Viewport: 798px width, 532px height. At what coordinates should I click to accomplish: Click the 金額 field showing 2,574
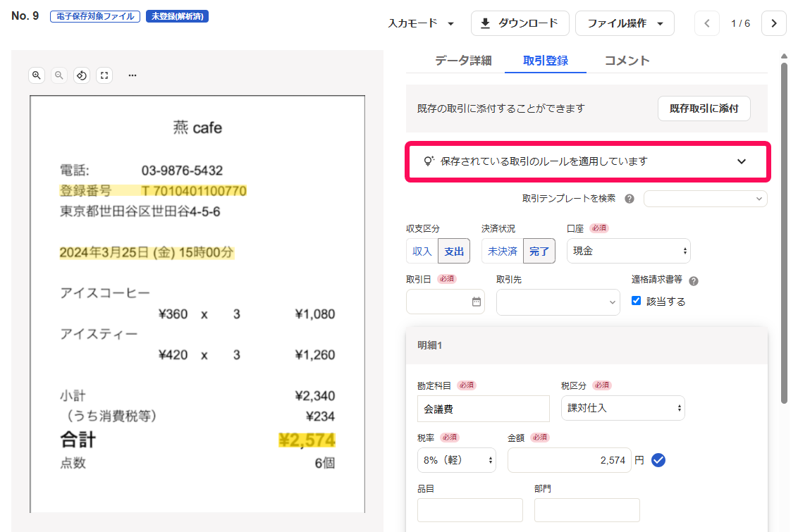(569, 460)
